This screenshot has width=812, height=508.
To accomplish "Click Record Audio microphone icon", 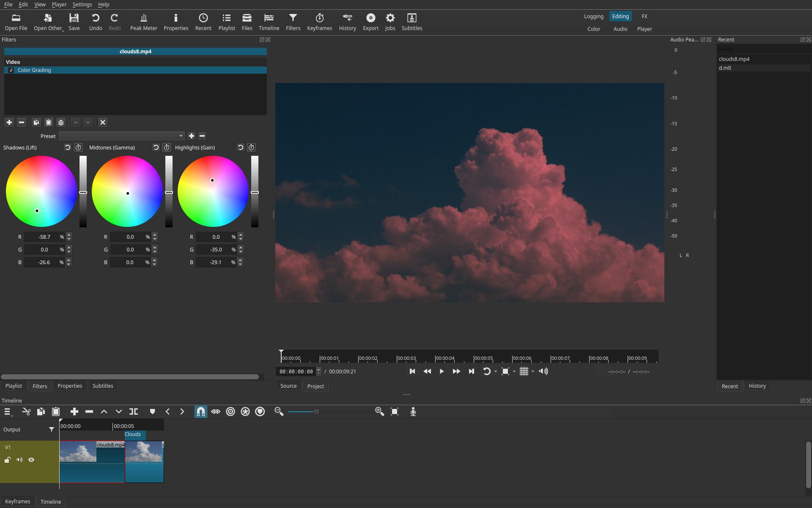I will pyautogui.click(x=413, y=411).
